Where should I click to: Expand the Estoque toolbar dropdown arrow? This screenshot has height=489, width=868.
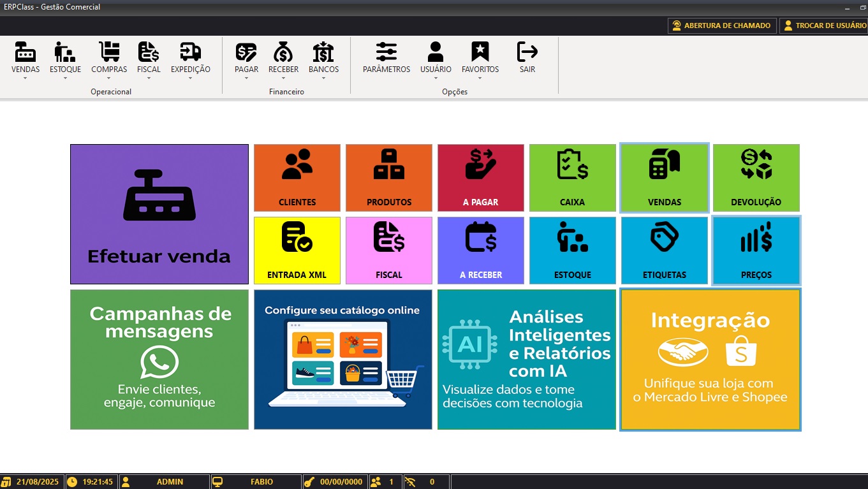(x=65, y=78)
